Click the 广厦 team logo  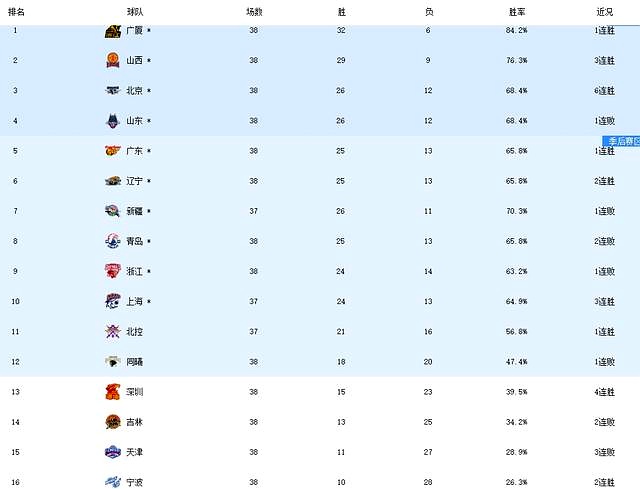click(x=113, y=31)
